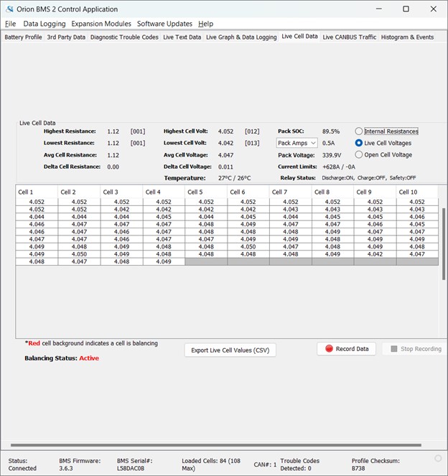Export Live Cell Values to CSV
Screen dimensions: 448x476
(230, 350)
